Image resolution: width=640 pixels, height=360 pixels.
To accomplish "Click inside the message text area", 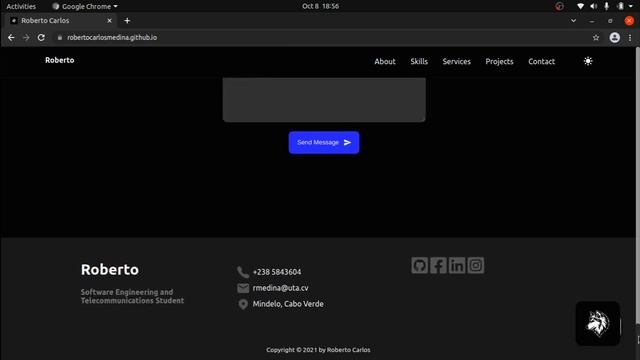I will point(324,100).
